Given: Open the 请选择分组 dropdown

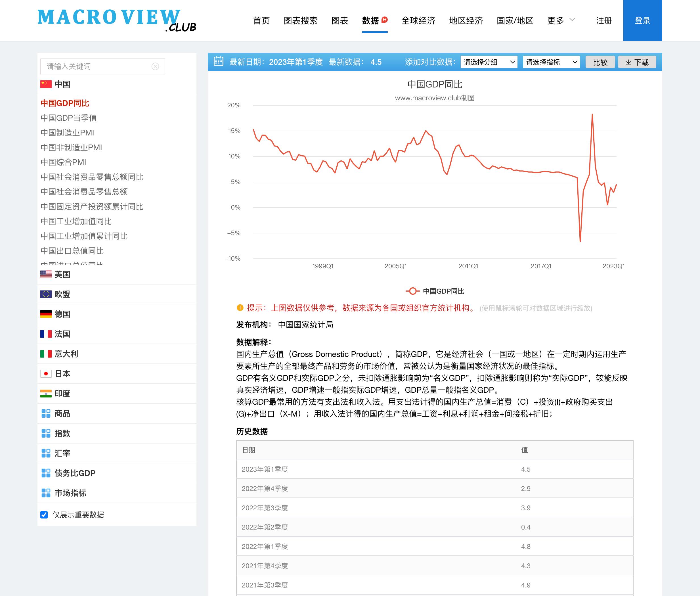Looking at the screenshot, I should point(489,62).
